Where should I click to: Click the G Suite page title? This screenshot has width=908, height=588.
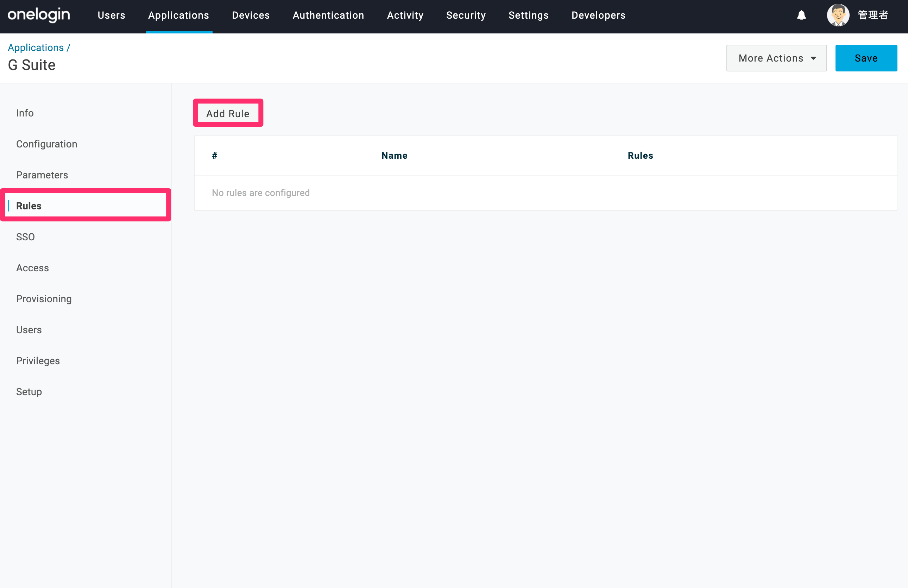click(32, 65)
